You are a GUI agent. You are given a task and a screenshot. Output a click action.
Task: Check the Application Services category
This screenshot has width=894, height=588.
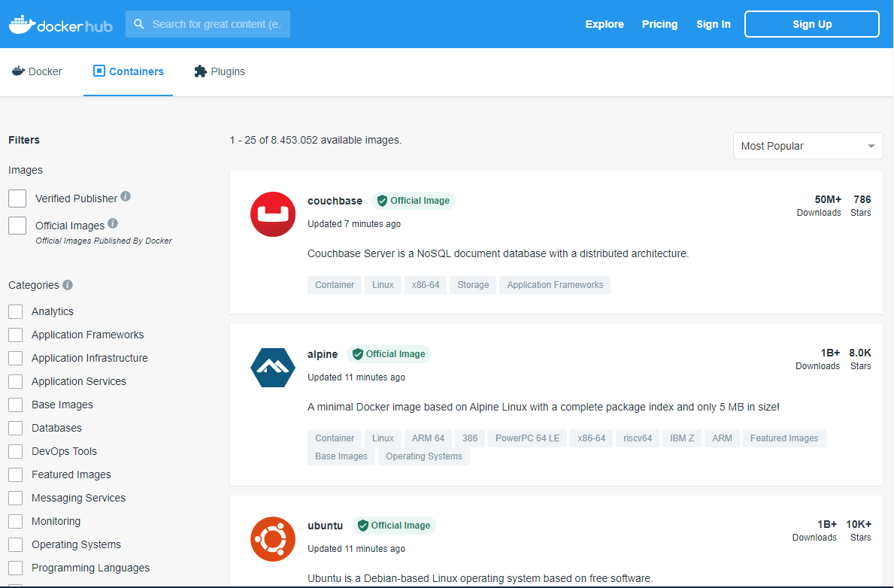15,381
